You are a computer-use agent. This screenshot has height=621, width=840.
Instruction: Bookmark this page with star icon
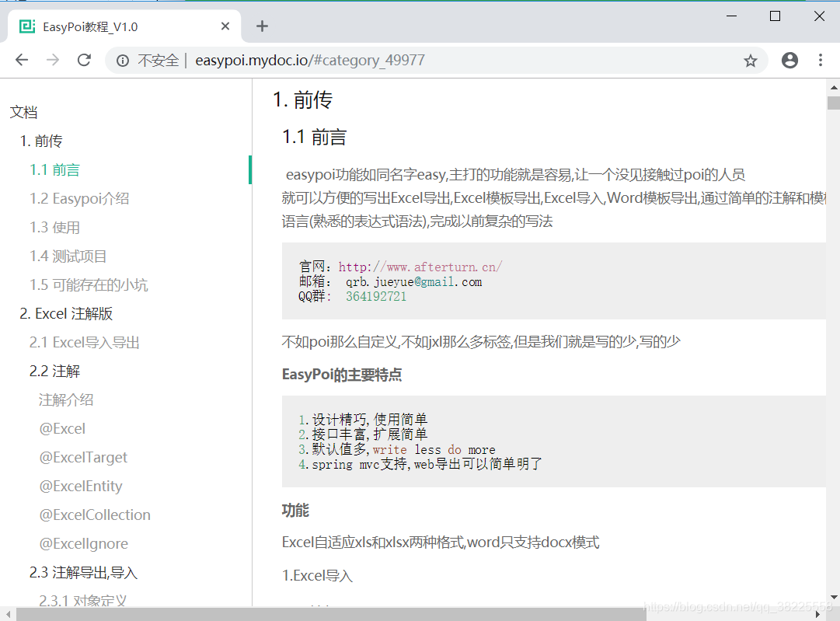(751, 61)
